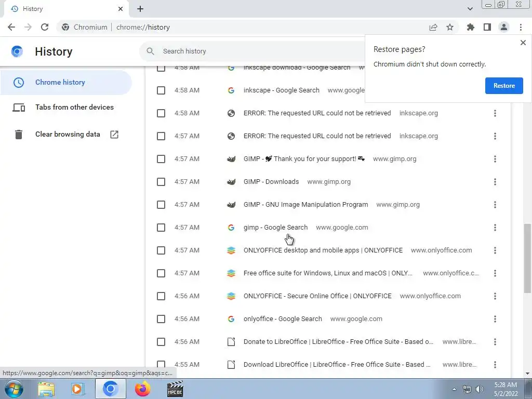532x399 pixels.
Task: Open the profile avatar menu
Action: pos(504,27)
